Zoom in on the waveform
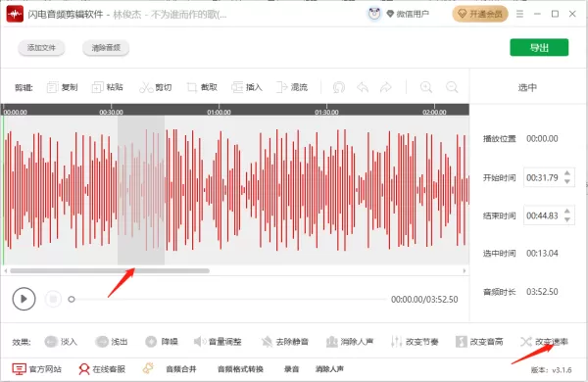This screenshot has height=382, width=588. point(426,87)
